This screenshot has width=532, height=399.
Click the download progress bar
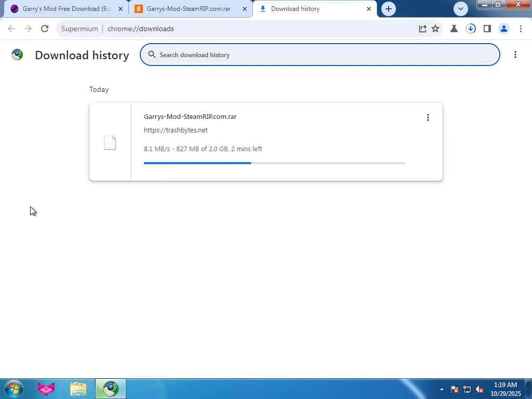pyautogui.click(x=274, y=163)
